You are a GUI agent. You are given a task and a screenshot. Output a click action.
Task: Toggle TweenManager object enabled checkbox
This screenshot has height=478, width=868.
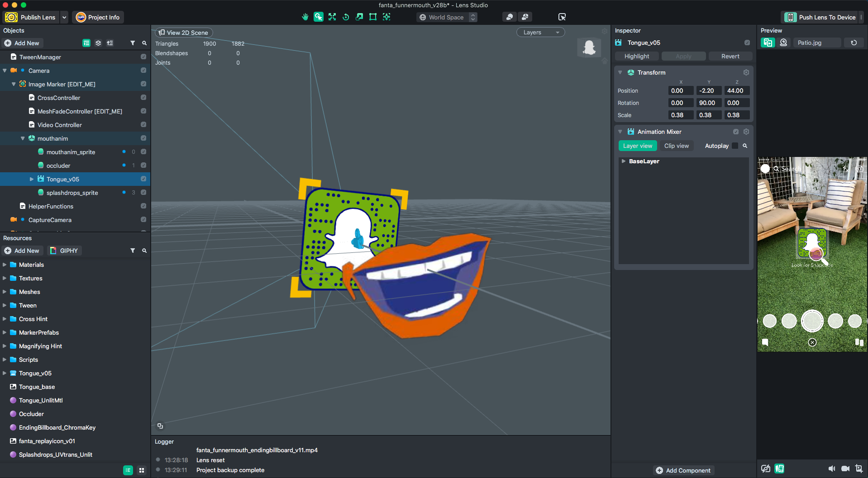143,57
